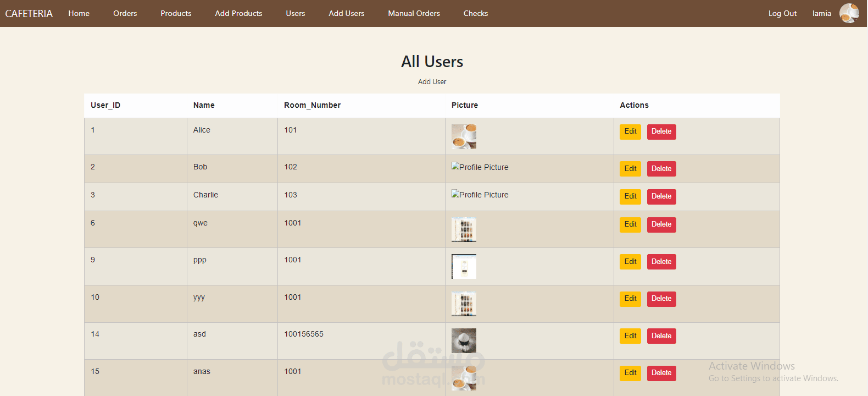Click qwe's profile picture thumbnail
This screenshot has width=868, height=396.
tap(464, 229)
